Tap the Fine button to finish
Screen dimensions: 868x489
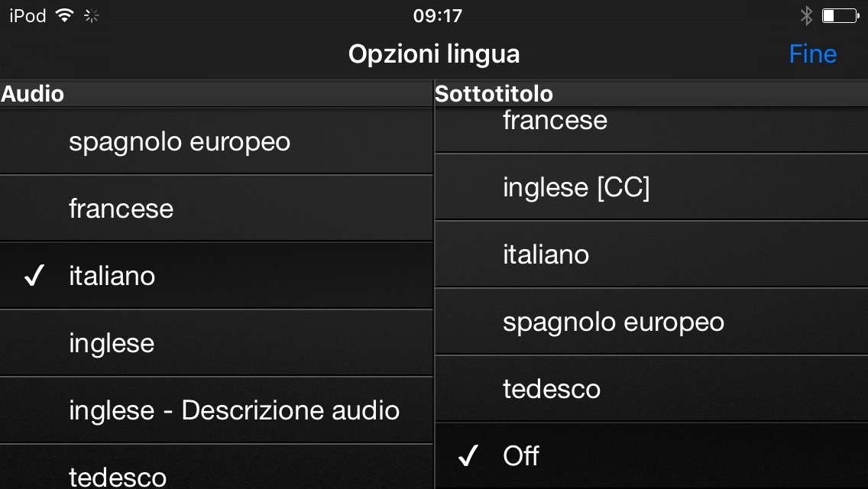812,54
